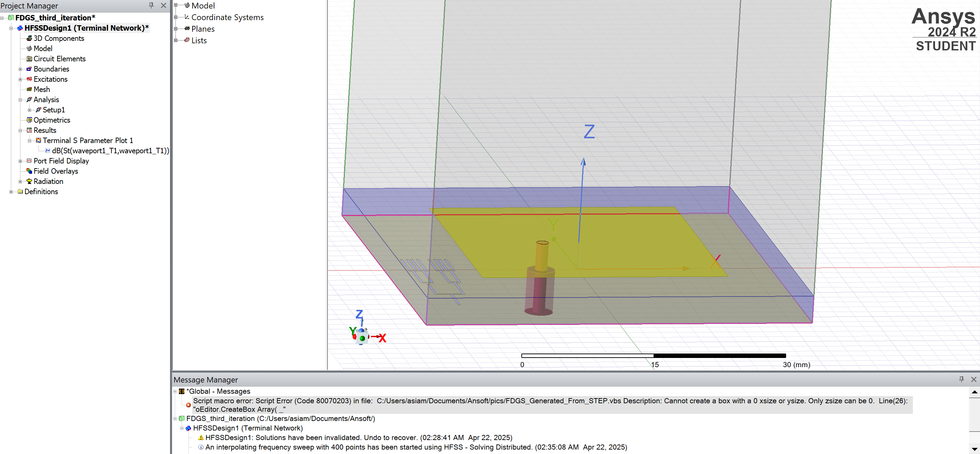
Task: Pin the Message Manager panel
Action: (x=961, y=379)
